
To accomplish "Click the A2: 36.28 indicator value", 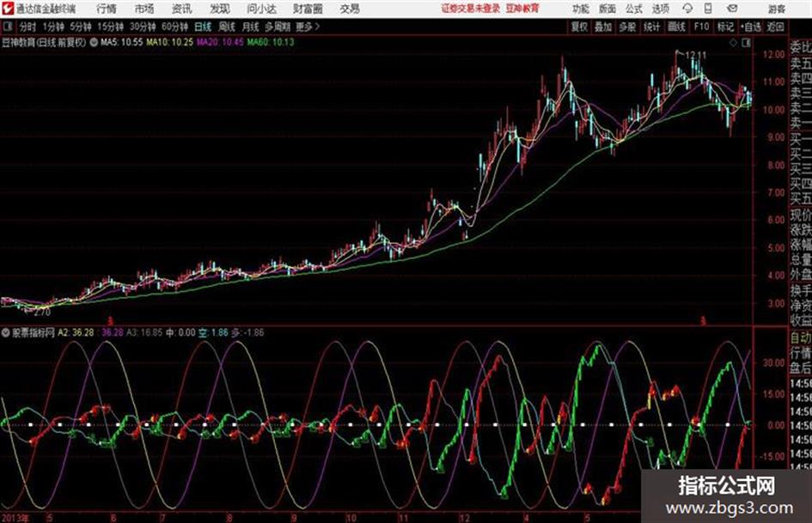I will 76,332.
